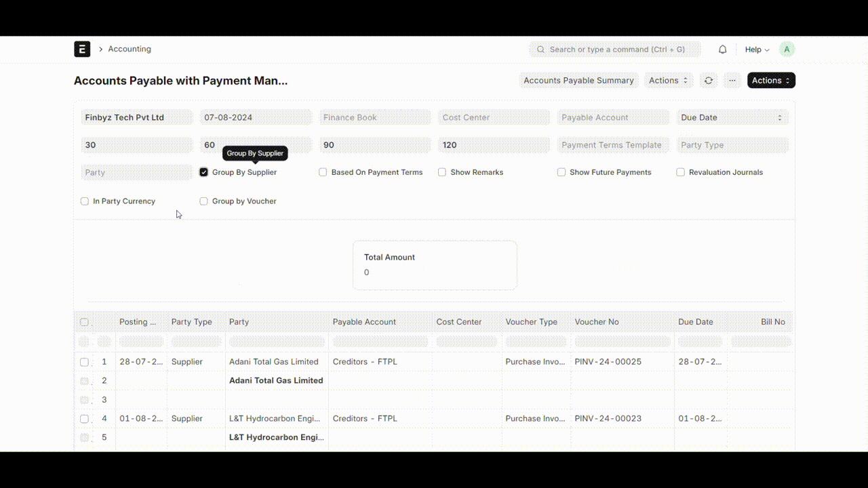Click the Bill No column header

pyautogui.click(x=759, y=322)
